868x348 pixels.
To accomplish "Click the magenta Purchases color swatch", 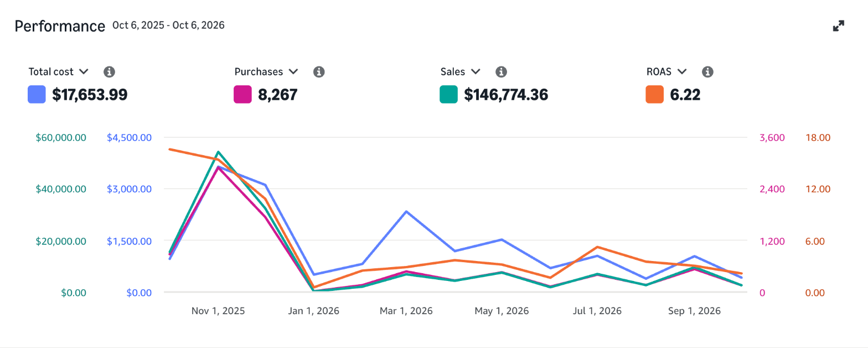I will coord(242,95).
